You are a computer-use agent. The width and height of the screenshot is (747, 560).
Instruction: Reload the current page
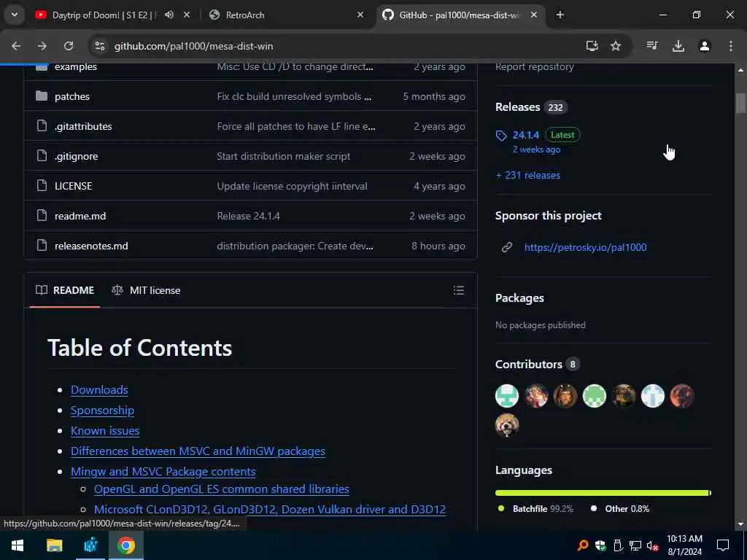point(69,46)
